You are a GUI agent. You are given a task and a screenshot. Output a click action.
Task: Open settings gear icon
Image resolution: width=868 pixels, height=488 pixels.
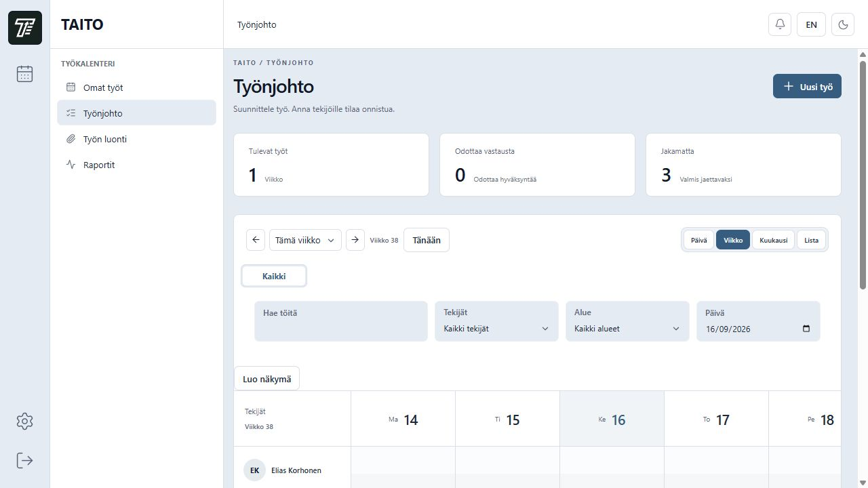(x=24, y=421)
